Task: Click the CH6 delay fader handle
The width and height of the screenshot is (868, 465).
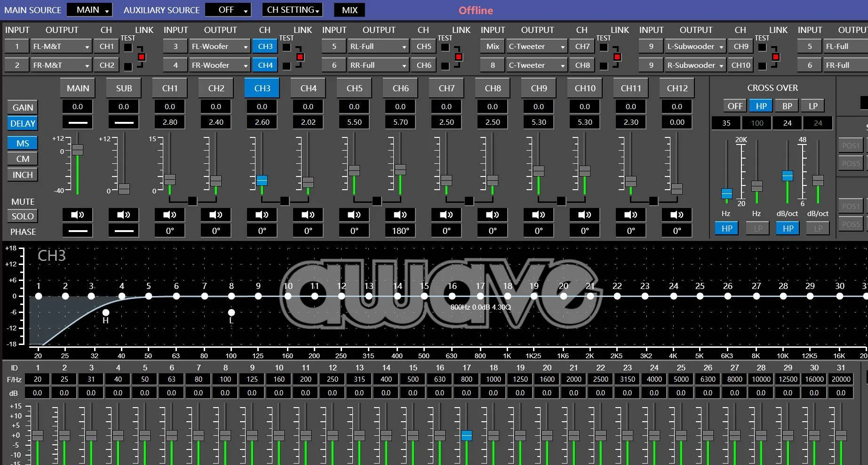Action: [400, 169]
